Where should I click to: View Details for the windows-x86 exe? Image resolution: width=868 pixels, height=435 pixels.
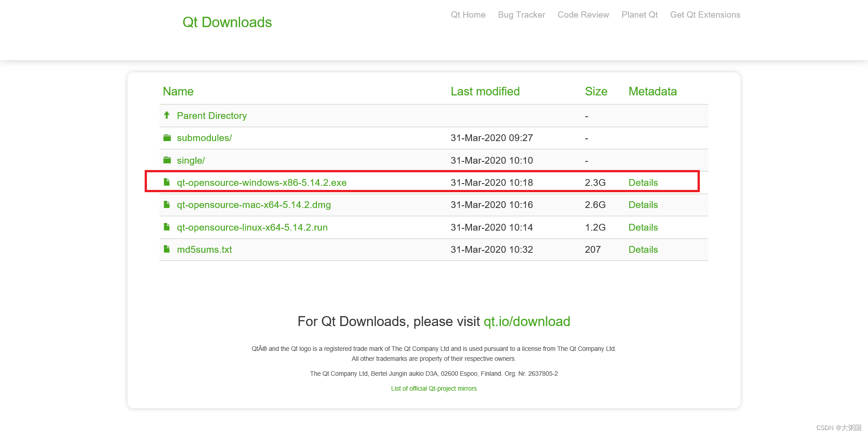tap(643, 183)
